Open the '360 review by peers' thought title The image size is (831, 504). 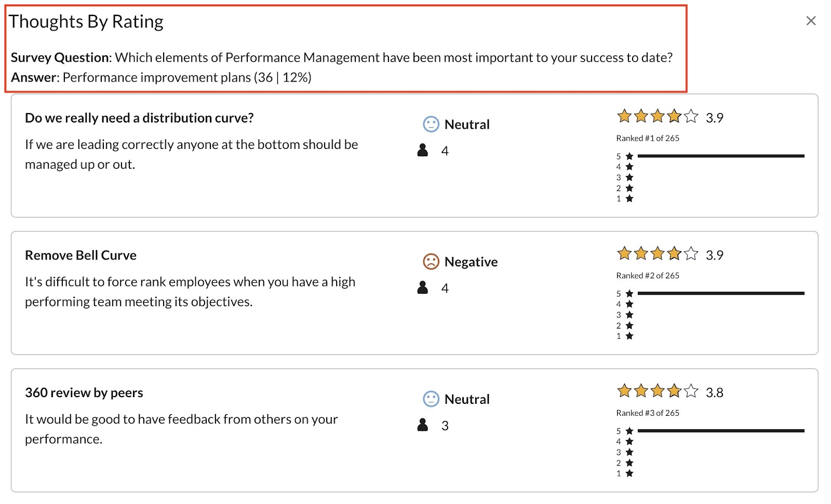(x=84, y=393)
